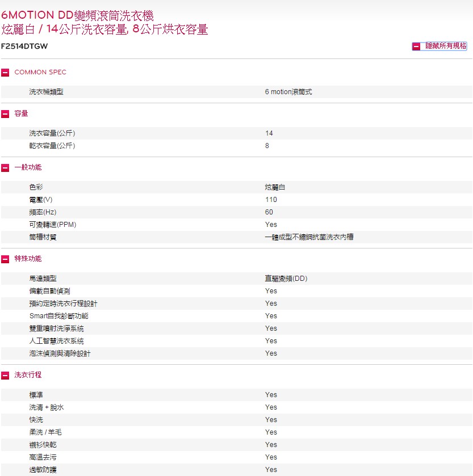Click the 洗衣機類型 row label

46,92
